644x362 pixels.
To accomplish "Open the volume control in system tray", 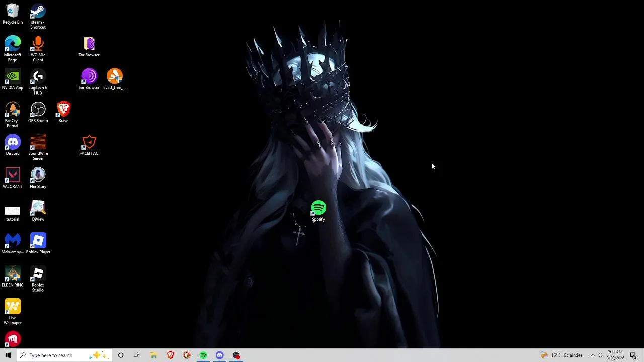I will [600, 355].
